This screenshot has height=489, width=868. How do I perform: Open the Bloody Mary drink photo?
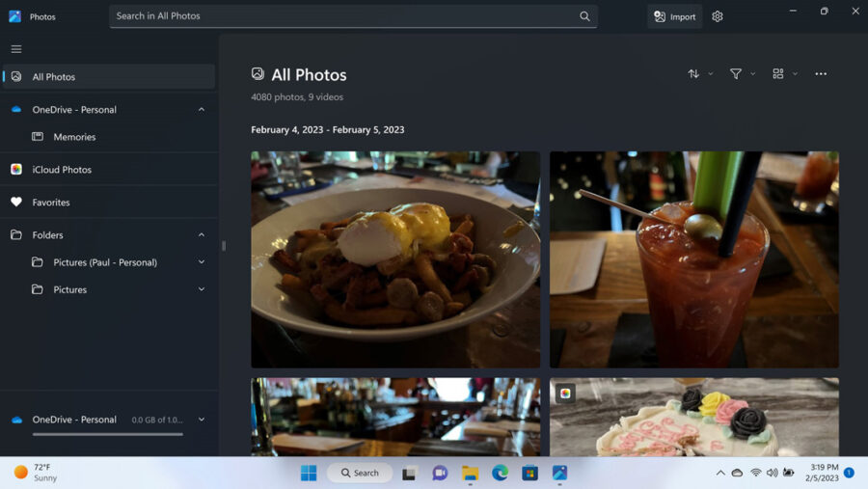693,259
